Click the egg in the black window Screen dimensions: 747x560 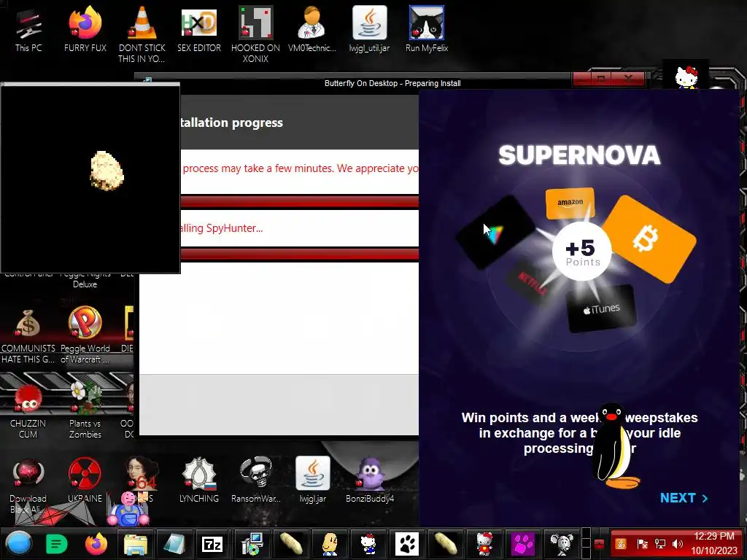click(107, 171)
